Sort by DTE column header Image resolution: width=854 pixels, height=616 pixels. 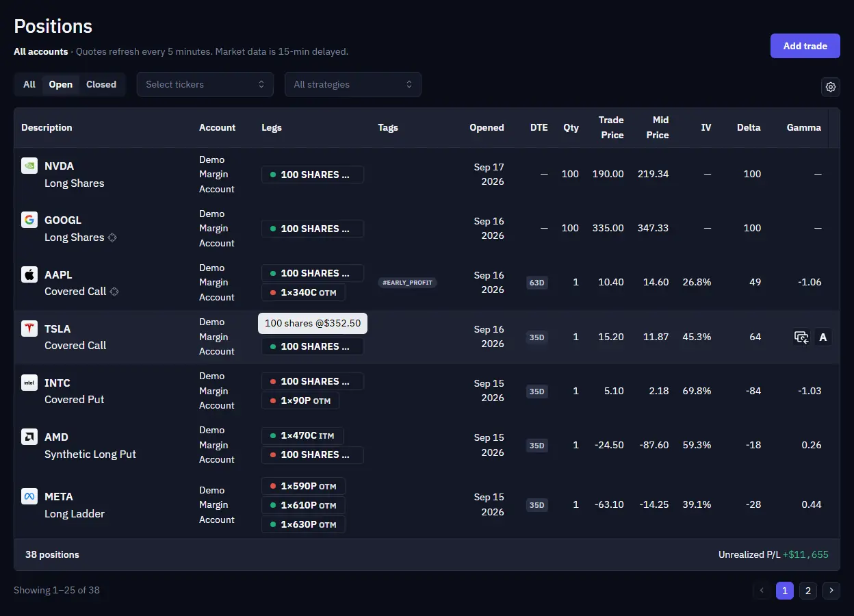pos(539,127)
